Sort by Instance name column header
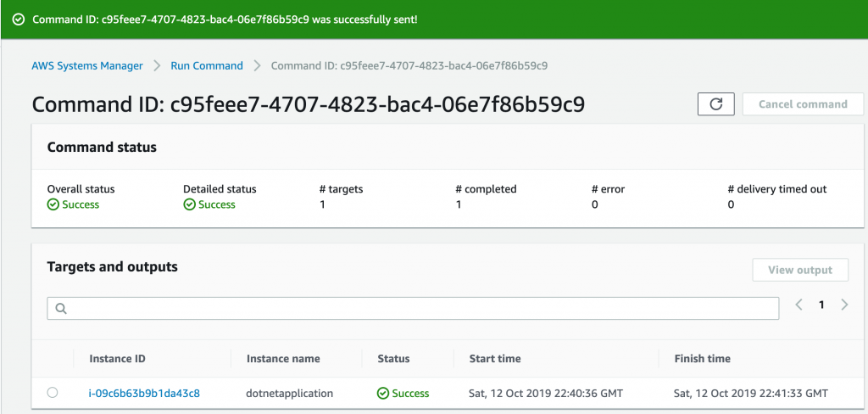The image size is (868, 414). 283,359
